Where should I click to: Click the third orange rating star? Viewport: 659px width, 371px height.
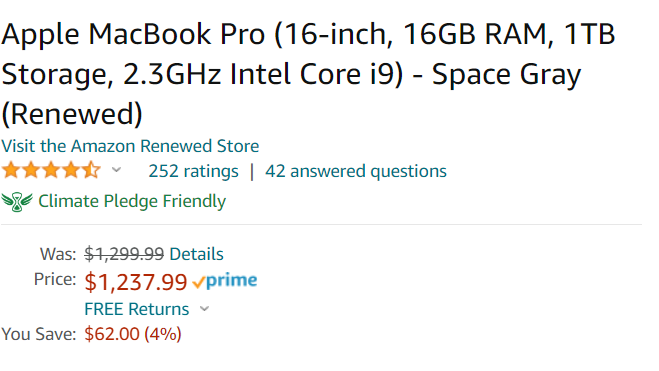pos(51,171)
